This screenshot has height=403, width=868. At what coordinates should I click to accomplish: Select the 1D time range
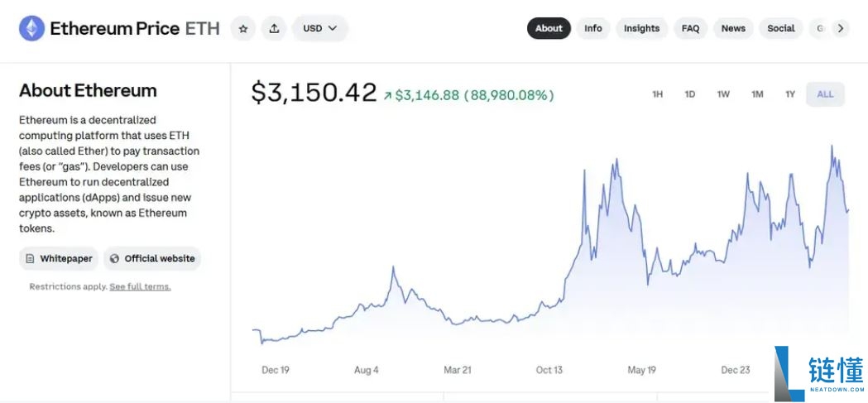689,94
